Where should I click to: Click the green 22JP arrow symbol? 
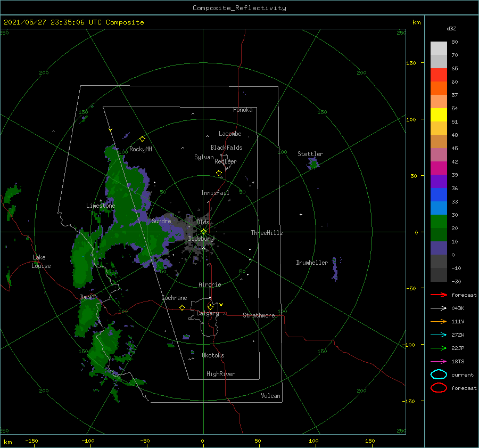tap(439, 348)
